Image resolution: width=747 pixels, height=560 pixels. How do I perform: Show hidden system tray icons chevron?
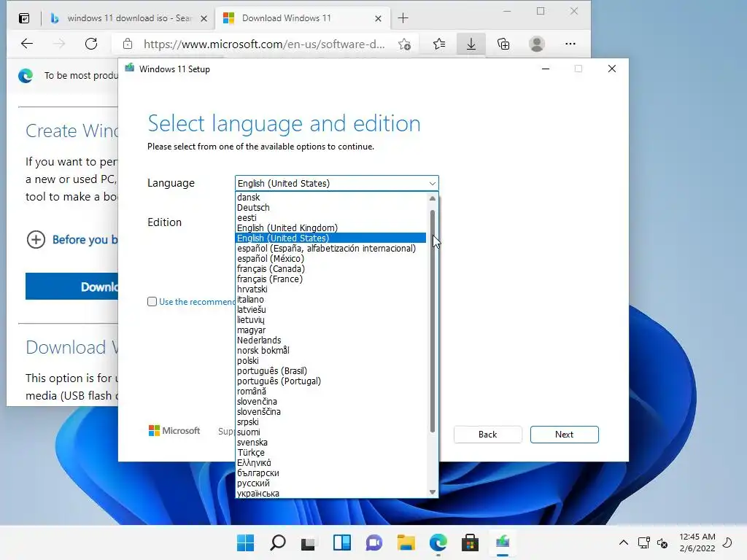[623, 542]
